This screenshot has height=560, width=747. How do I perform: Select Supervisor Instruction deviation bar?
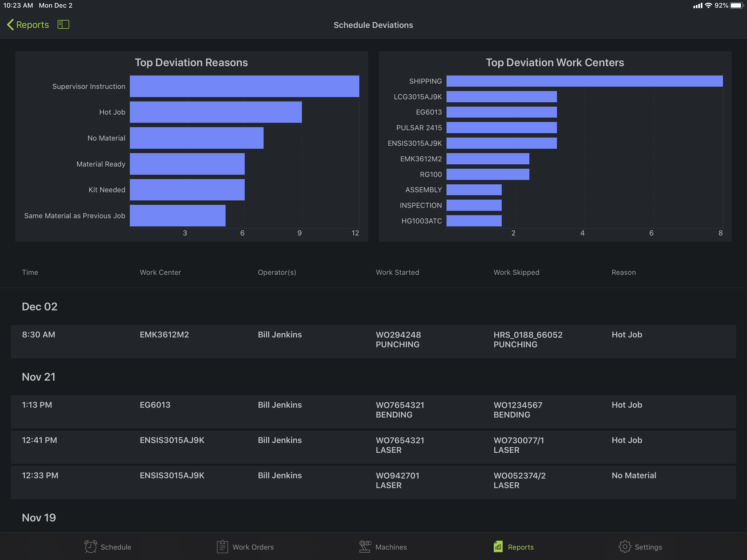click(x=244, y=86)
